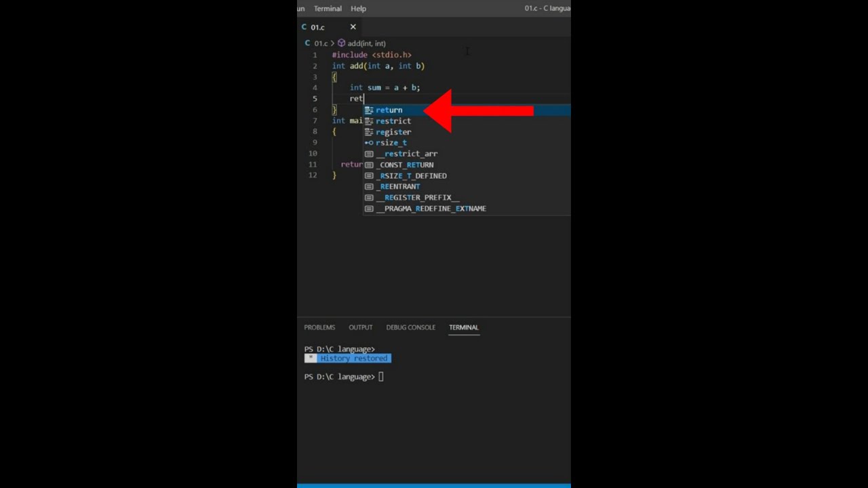Select the 01.c editor tab
The height and width of the screenshot is (488, 868).
(x=329, y=27)
